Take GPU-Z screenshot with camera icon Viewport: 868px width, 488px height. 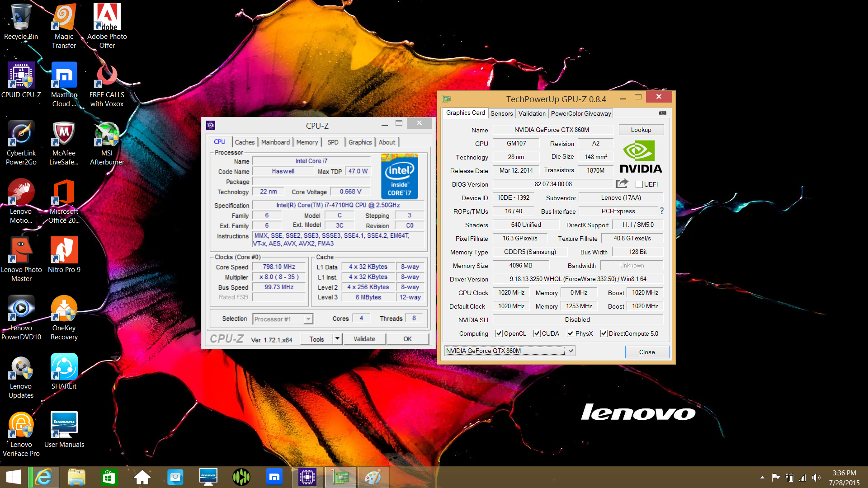click(662, 113)
